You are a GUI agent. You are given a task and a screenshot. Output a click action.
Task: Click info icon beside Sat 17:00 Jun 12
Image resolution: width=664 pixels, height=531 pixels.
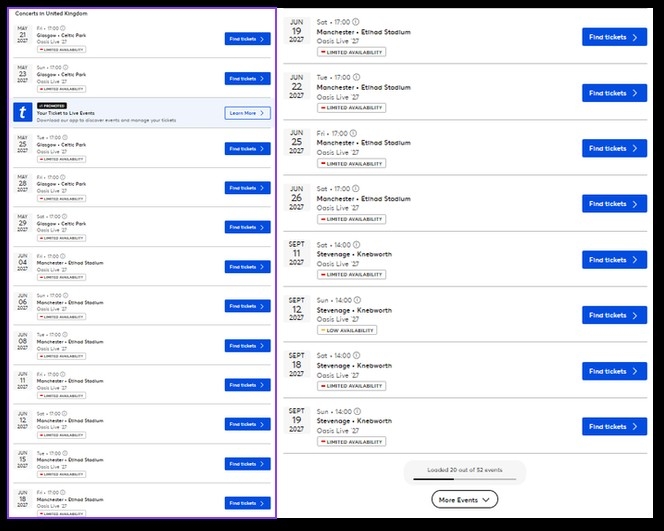(x=64, y=413)
